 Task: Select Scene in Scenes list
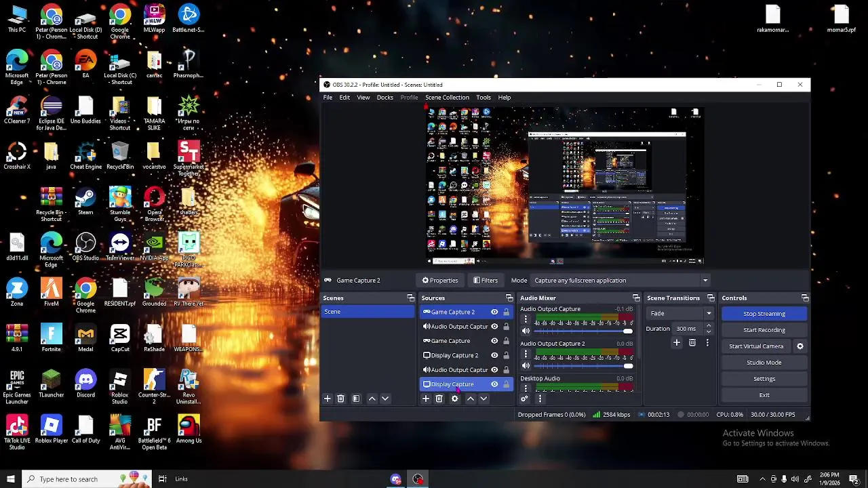[x=368, y=312]
